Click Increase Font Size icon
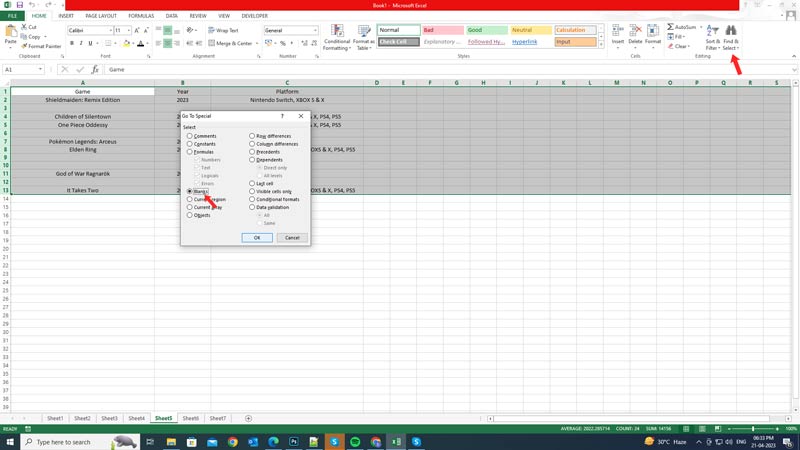Image resolution: width=800 pixels, height=450 pixels. 137,30
